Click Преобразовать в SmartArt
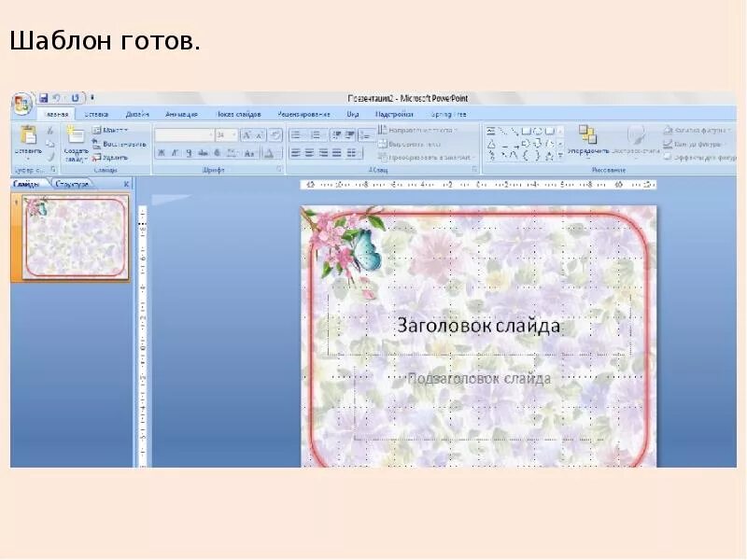 click(426, 157)
